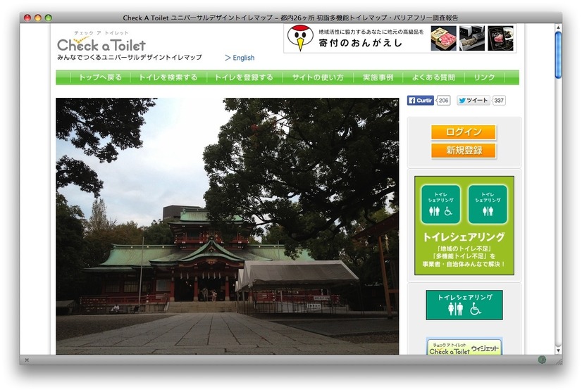Open the 寄付のおんがえし banner ad
Screen dimensions: 582x392
[x=400, y=39]
